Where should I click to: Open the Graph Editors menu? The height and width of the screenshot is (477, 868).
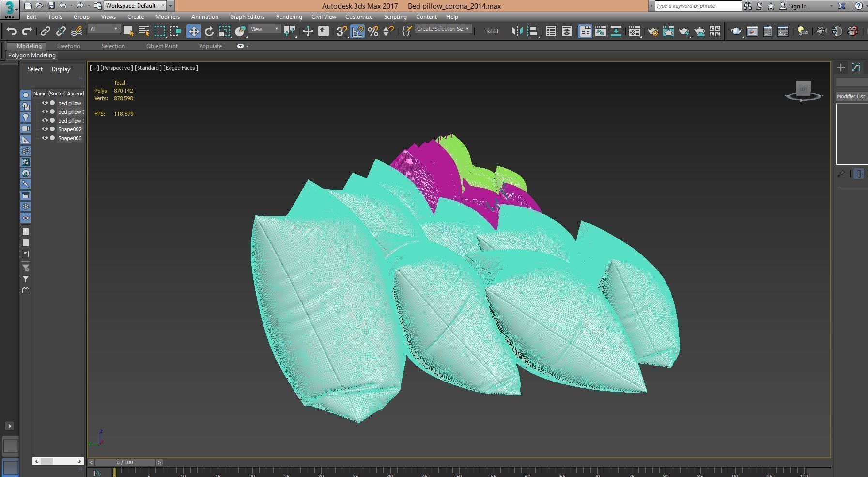(x=247, y=16)
